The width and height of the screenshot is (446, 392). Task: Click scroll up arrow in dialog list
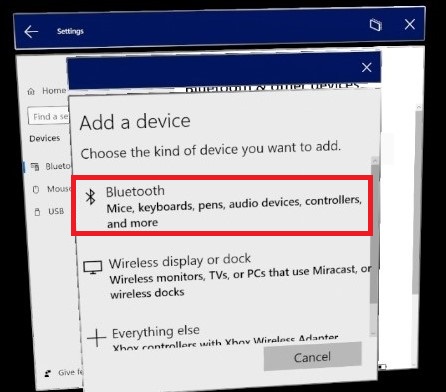tap(375, 161)
